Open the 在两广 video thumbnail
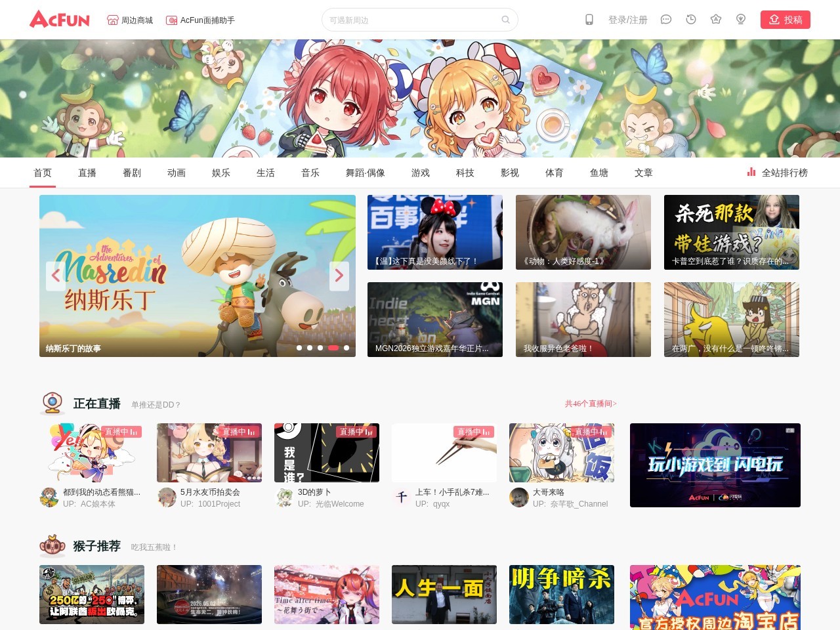 (732, 320)
